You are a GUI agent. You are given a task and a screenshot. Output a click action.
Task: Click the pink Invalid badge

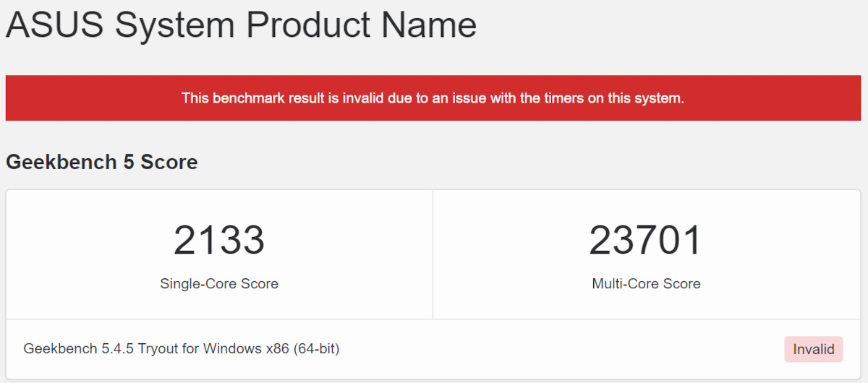(x=814, y=350)
